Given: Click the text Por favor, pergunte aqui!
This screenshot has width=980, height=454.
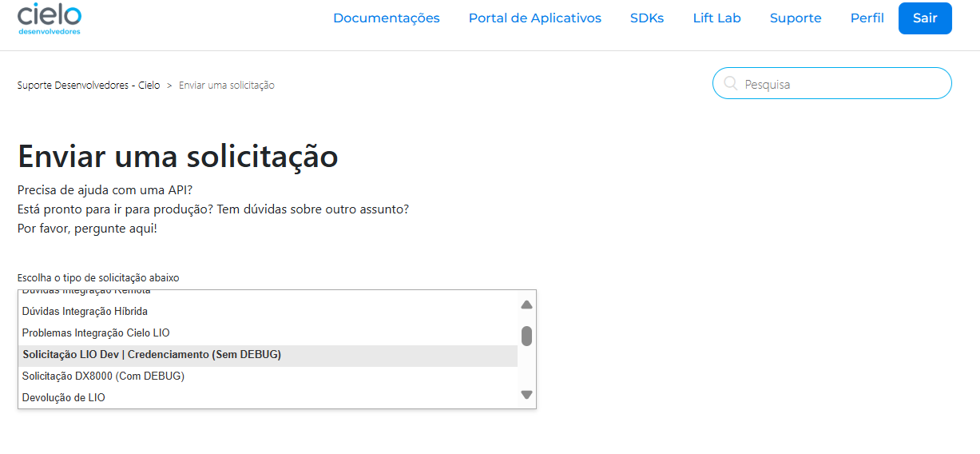Looking at the screenshot, I should click(x=87, y=229).
